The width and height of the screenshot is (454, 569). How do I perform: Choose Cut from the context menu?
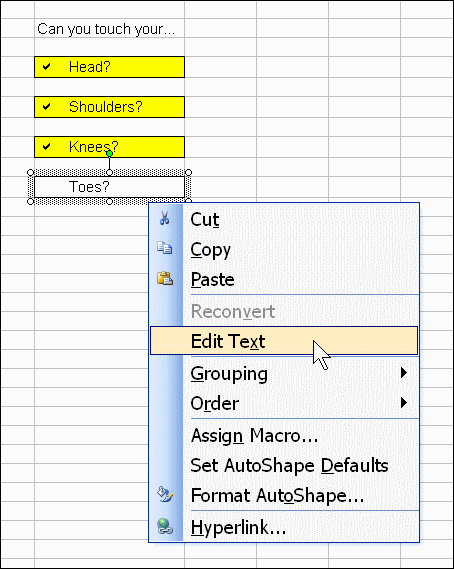tap(284, 220)
